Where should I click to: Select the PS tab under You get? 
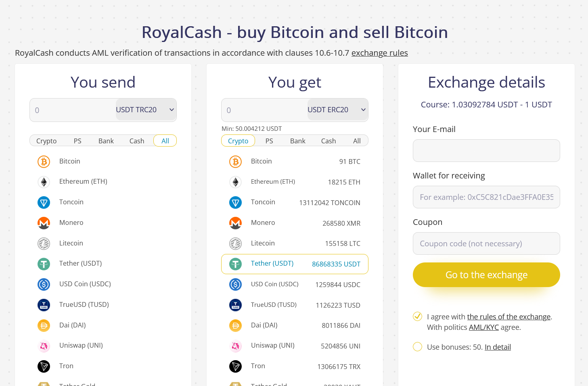(x=269, y=141)
